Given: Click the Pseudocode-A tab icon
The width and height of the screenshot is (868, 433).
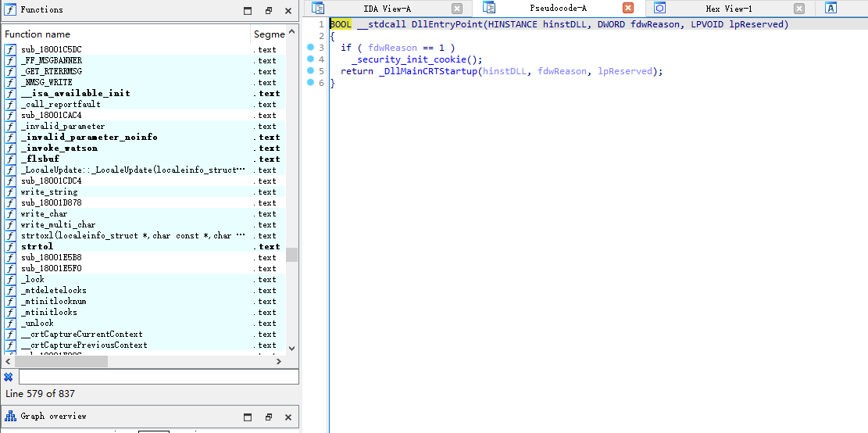Looking at the screenshot, I should tap(489, 8).
